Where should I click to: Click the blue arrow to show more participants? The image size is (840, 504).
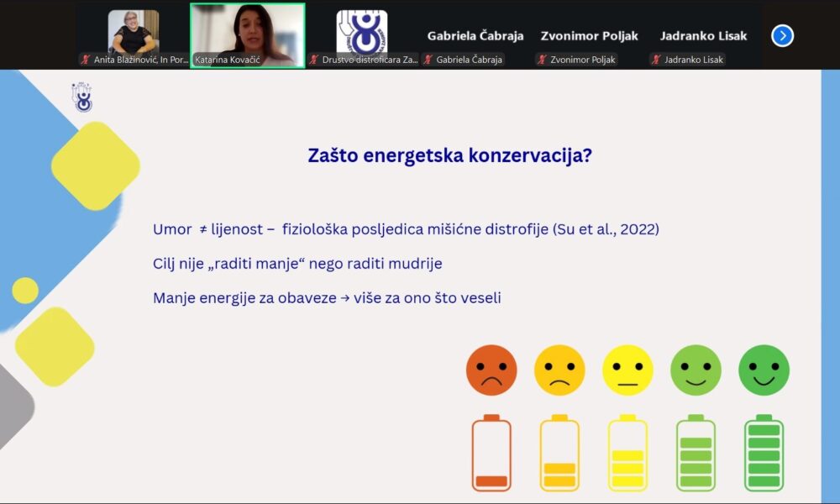[782, 35]
